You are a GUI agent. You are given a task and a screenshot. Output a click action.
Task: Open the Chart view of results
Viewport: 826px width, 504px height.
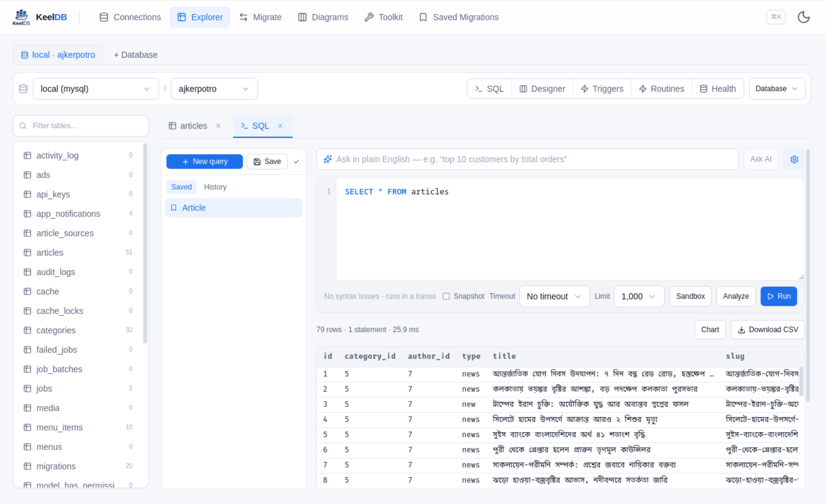tap(710, 330)
